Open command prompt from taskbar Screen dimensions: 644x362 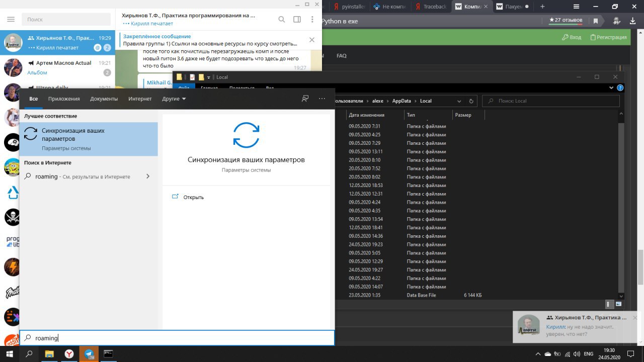(x=108, y=354)
